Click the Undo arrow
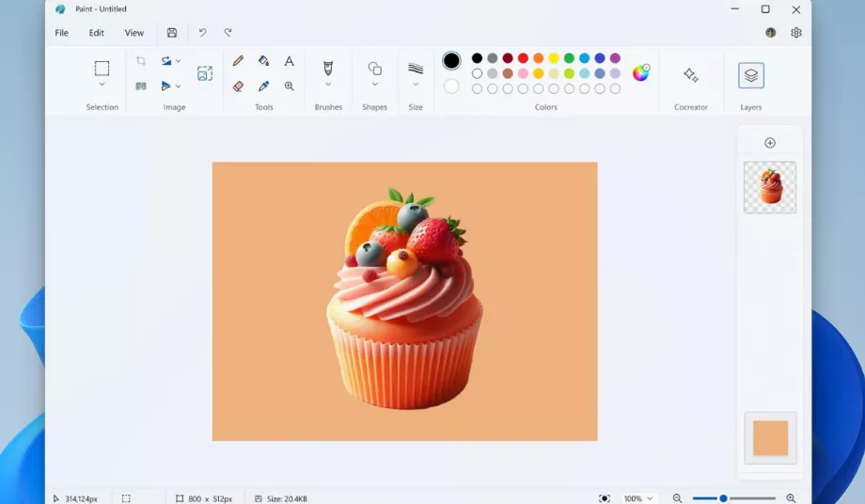The image size is (865, 504). pyautogui.click(x=202, y=33)
